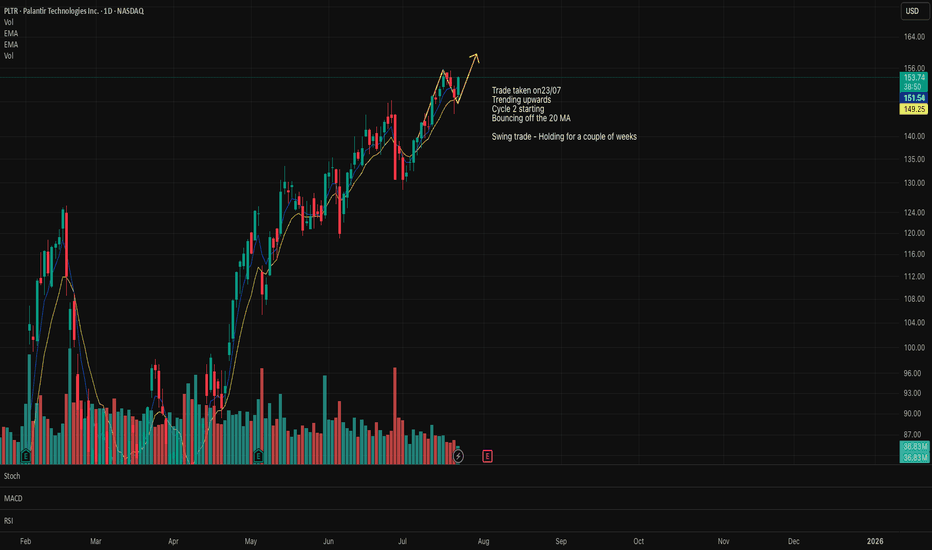Click the blue 151.54 EMA price label
The image size is (932, 550).
click(914, 98)
